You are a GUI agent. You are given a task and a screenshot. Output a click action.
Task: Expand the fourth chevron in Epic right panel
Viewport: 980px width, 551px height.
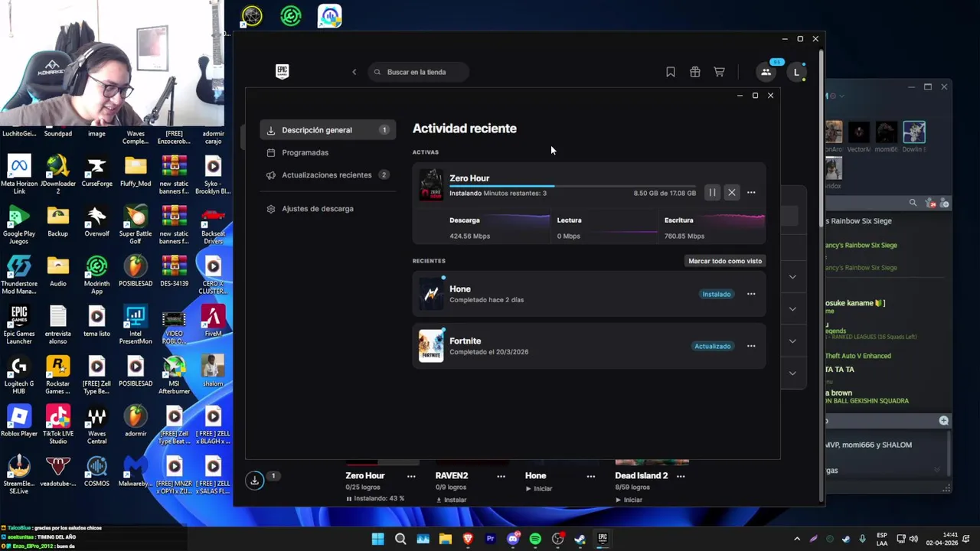click(x=792, y=373)
